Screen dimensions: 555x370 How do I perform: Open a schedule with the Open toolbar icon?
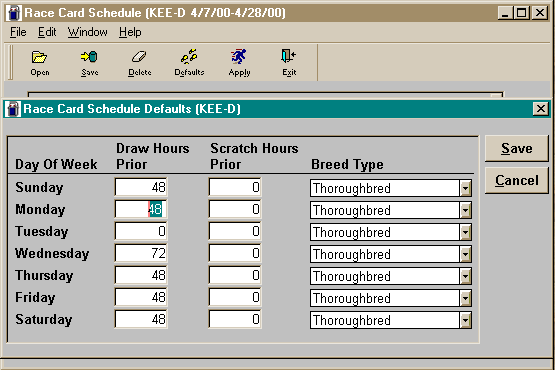point(39,63)
